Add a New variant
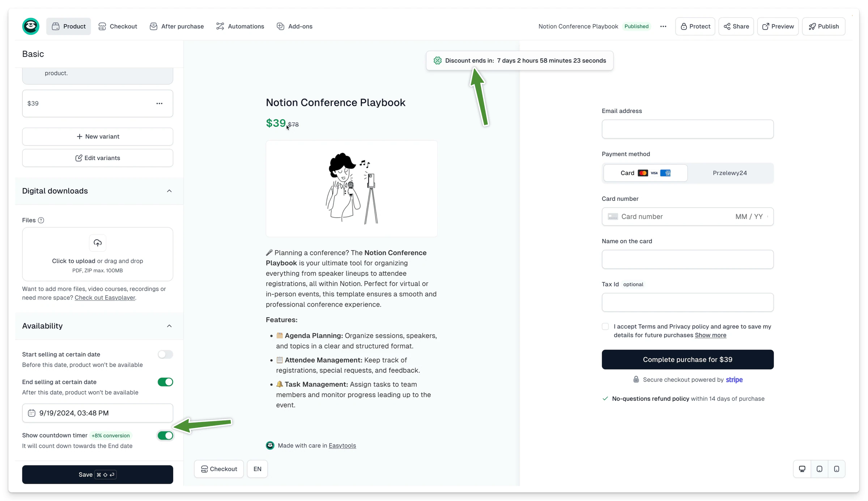 [98, 136]
